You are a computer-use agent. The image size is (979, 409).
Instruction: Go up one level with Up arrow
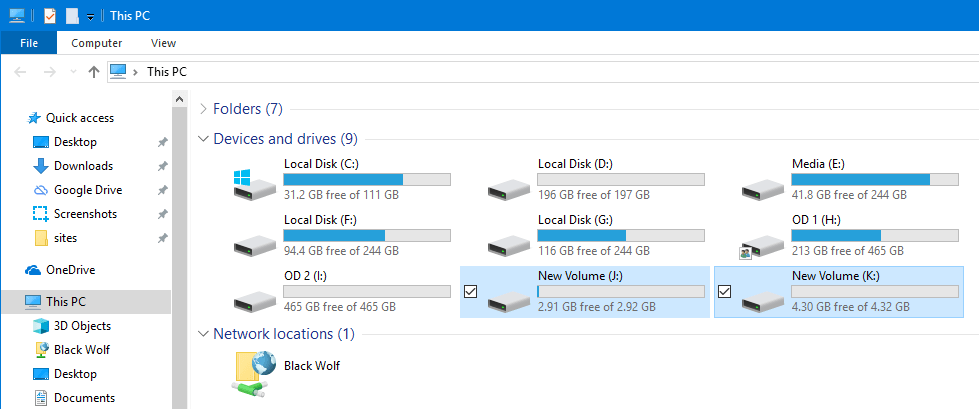[x=94, y=72]
